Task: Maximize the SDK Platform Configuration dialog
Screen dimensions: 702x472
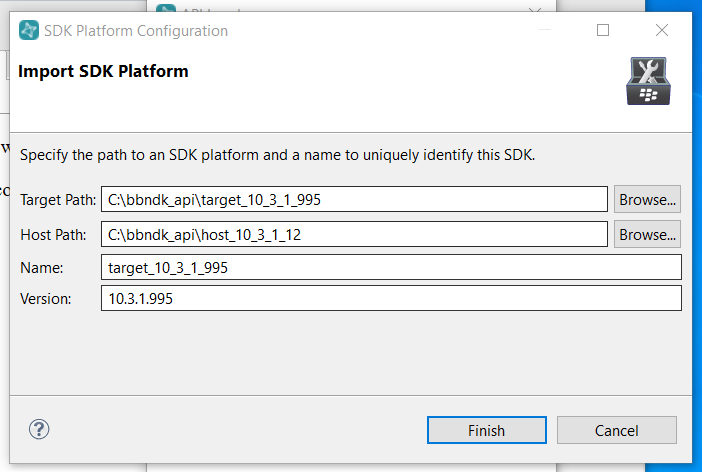Action: click(x=603, y=30)
